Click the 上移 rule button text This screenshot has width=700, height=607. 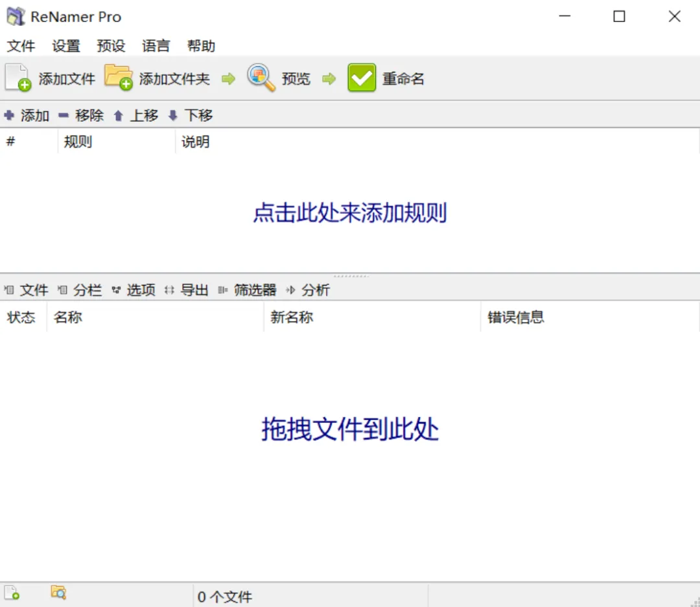coord(144,115)
